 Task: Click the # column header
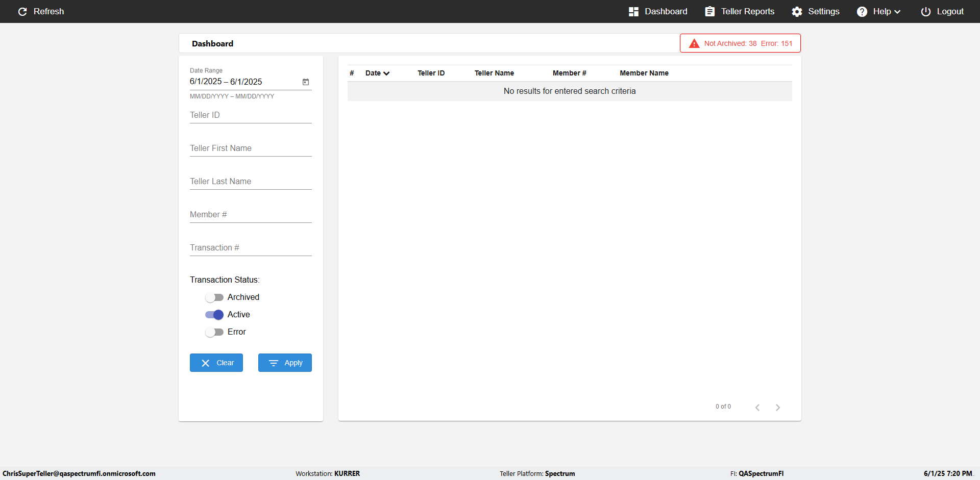(352, 73)
